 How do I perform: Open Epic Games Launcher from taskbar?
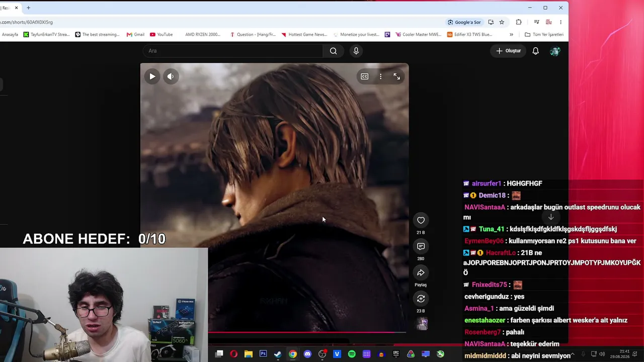click(x=396, y=354)
